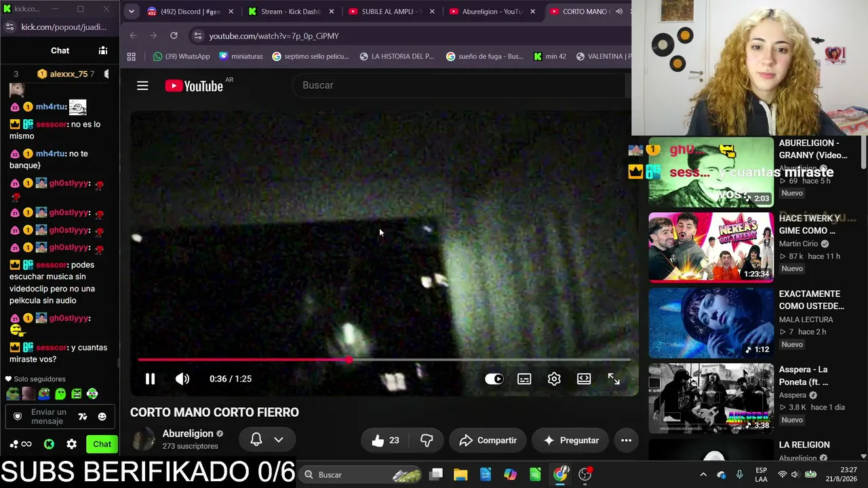Viewport: 868px width, 488px height.
Task: Open LA HISTORIA DEL P... bookmark
Action: coord(397,56)
